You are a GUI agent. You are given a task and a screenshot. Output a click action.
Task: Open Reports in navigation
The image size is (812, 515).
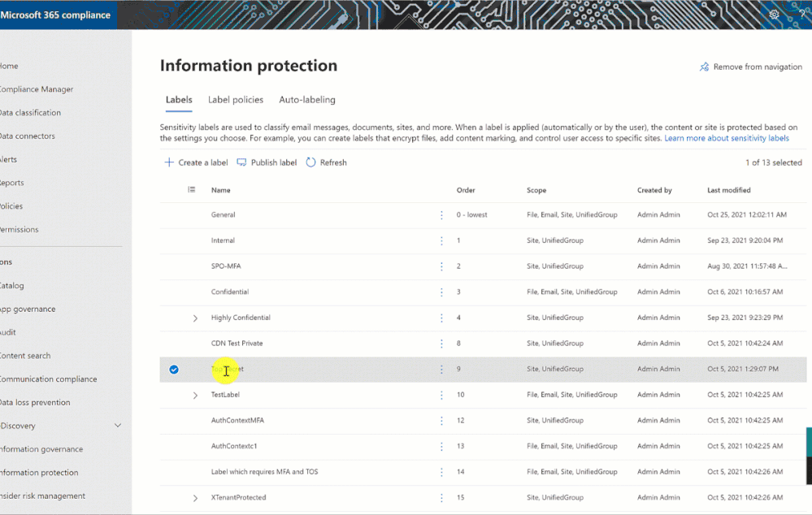[12, 182]
